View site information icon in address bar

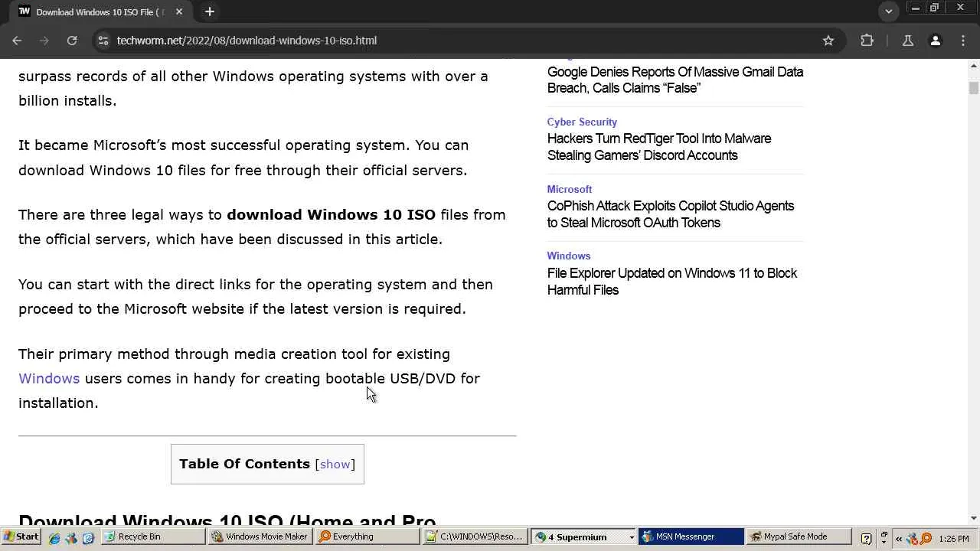pyautogui.click(x=103, y=41)
